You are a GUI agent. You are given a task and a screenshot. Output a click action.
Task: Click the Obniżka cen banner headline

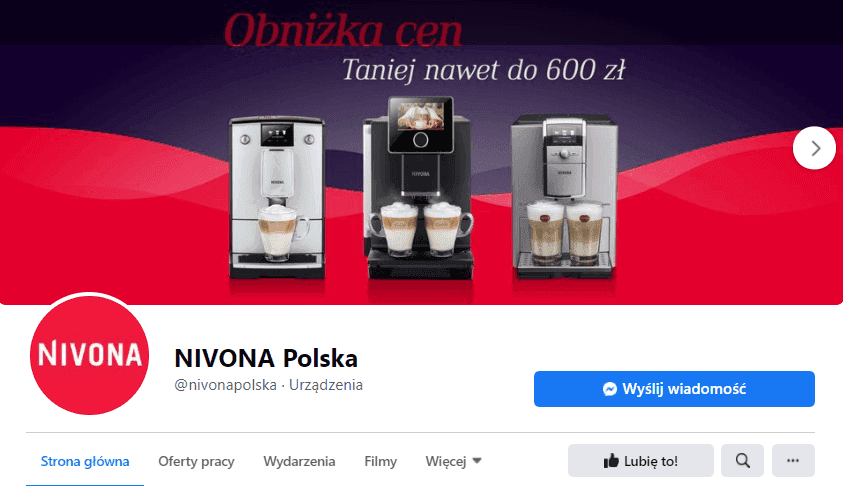pyautogui.click(x=343, y=30)
